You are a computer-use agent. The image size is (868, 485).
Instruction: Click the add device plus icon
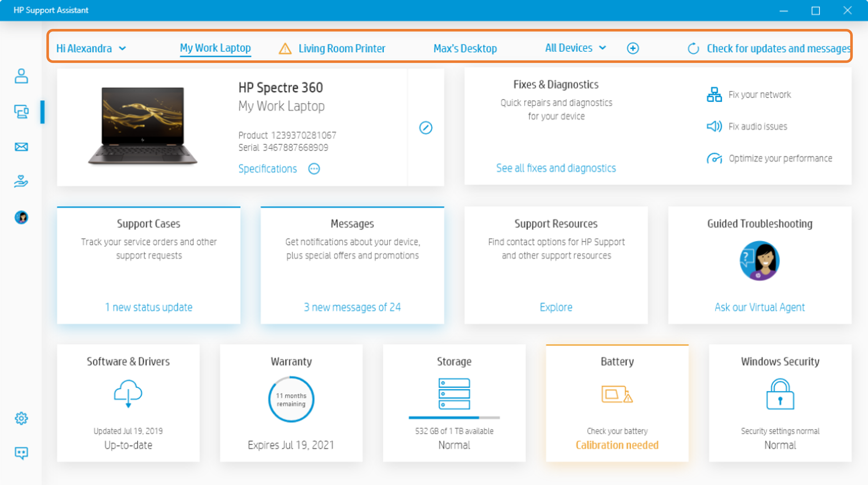633,48
